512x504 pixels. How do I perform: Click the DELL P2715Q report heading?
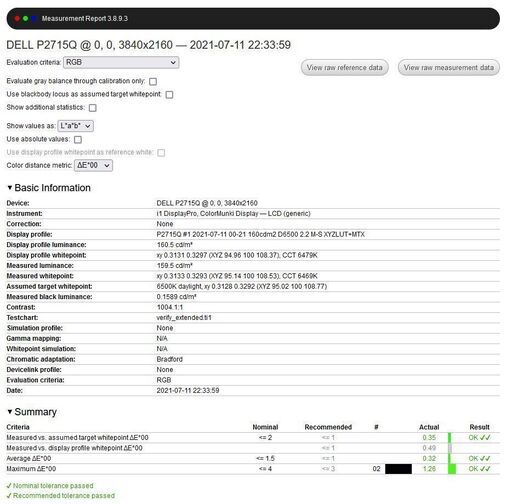click(149, 45)
